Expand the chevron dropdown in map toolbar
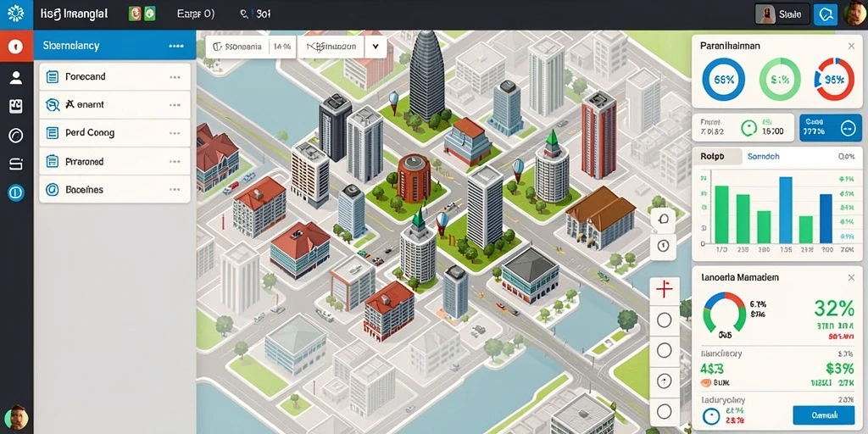This screenshot has height=434, width=868. (376, 47)
